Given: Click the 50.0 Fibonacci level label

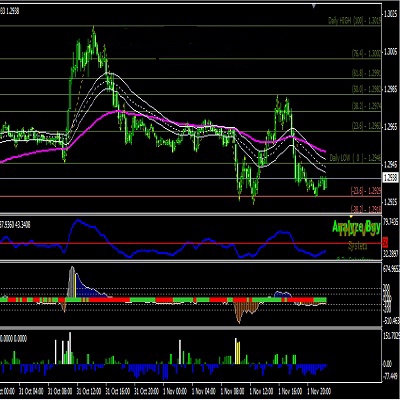Looking at the screenshot, I should coord(366,89).
